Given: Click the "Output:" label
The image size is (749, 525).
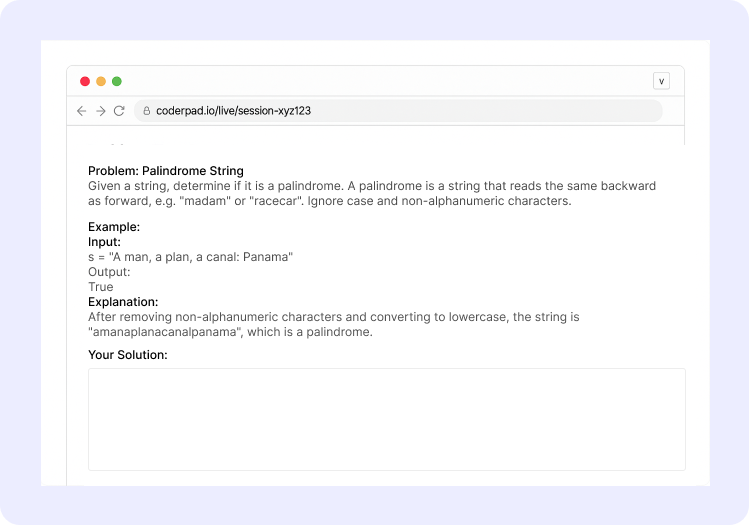Looking at the screenshot, I should point(109,272).
